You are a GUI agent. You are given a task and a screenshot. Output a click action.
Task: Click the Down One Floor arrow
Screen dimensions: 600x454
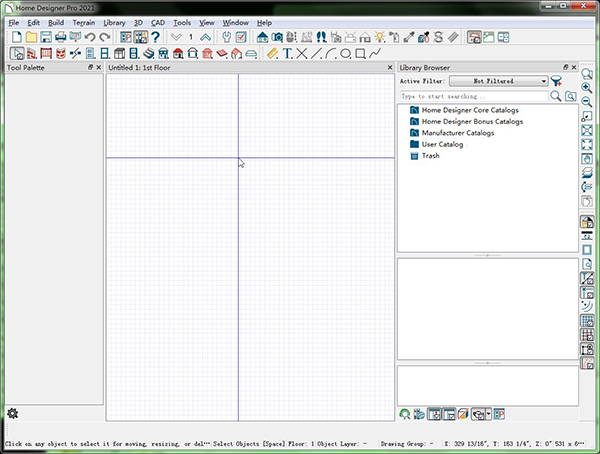click(x=177, y=37)
